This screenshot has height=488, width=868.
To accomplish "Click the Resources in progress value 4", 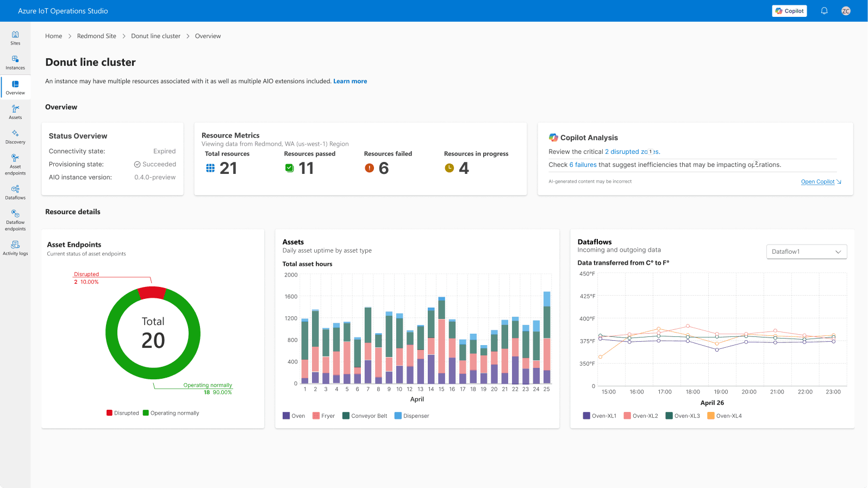I will (464, 168).
